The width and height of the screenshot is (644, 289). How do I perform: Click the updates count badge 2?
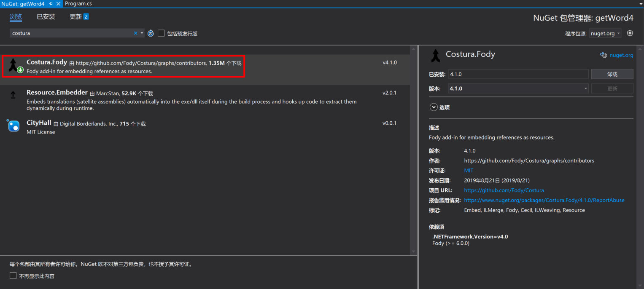tap(86, 17)
